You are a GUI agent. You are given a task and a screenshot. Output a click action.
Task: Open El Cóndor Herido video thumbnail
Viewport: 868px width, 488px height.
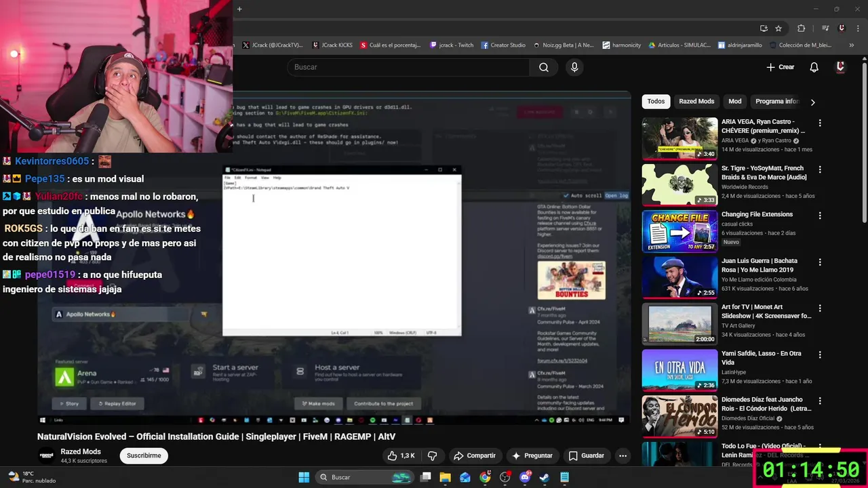pyautogui.click(x=679, y=416)
